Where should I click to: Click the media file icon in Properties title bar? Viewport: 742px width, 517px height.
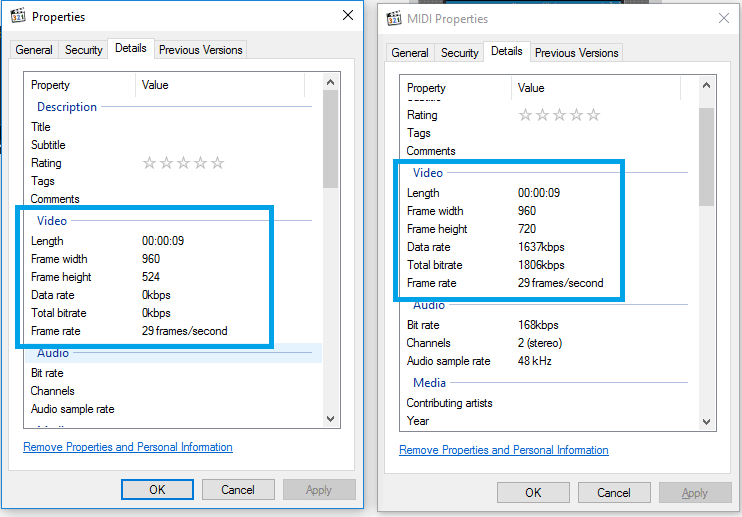[x=18, y=16]
